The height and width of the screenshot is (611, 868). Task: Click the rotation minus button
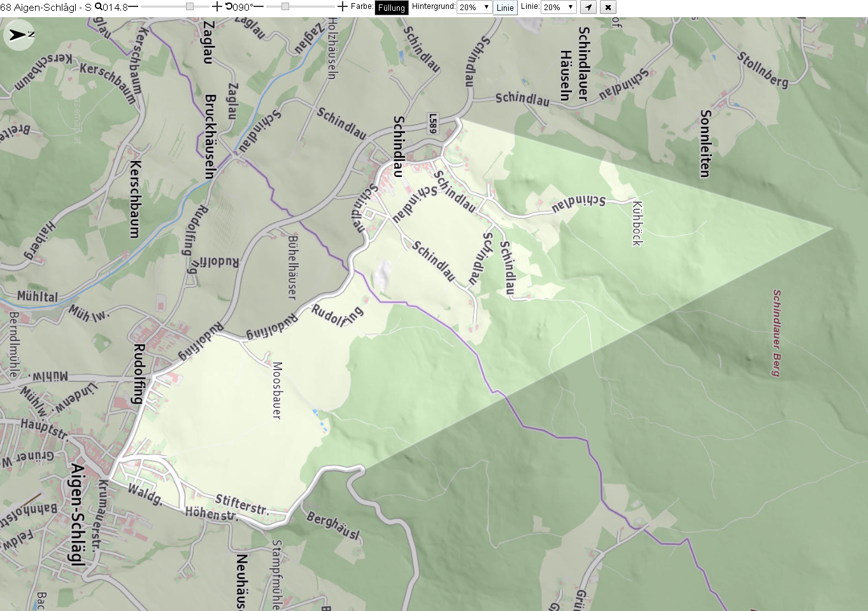259,6
